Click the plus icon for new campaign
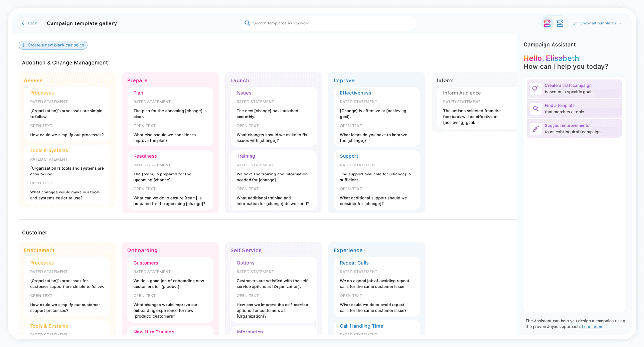 [x=24, y=45]
